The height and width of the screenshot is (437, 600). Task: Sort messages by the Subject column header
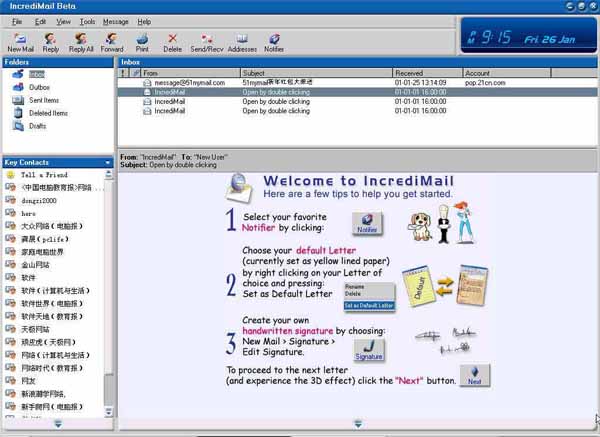coord(316,73)
